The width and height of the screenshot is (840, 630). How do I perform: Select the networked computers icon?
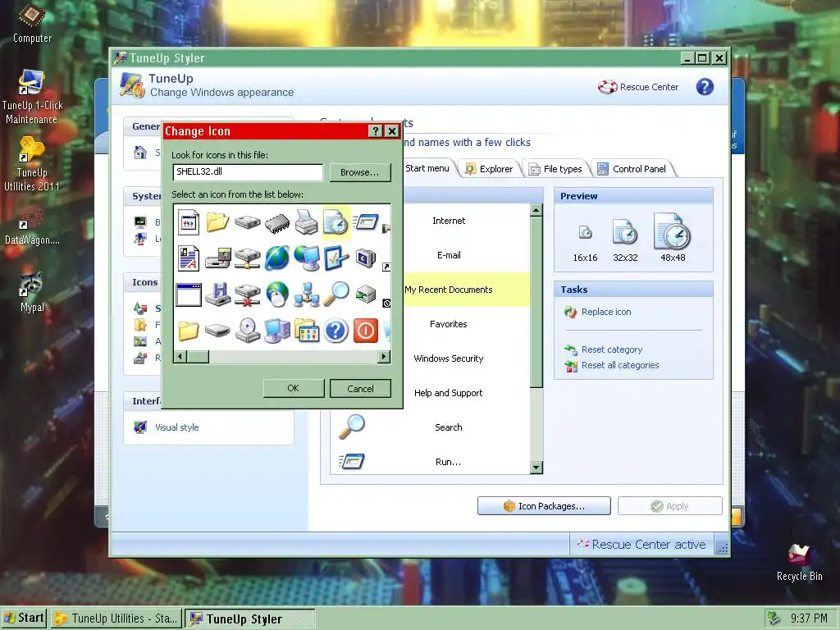(307, 294)
